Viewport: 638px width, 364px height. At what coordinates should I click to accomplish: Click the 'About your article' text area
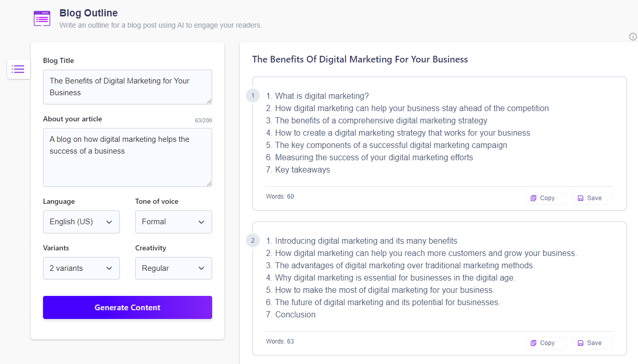[127, 157]
